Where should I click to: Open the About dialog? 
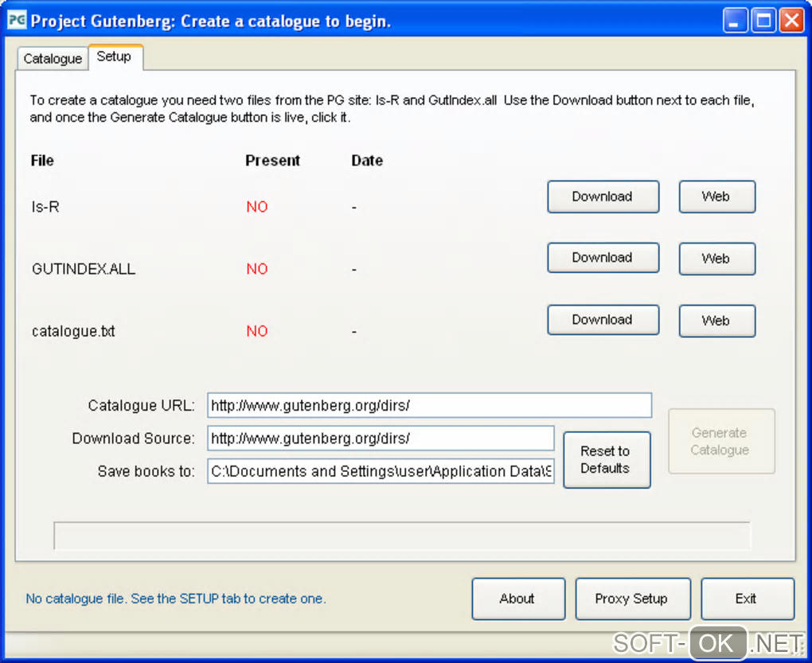click(x=518, y=599)
